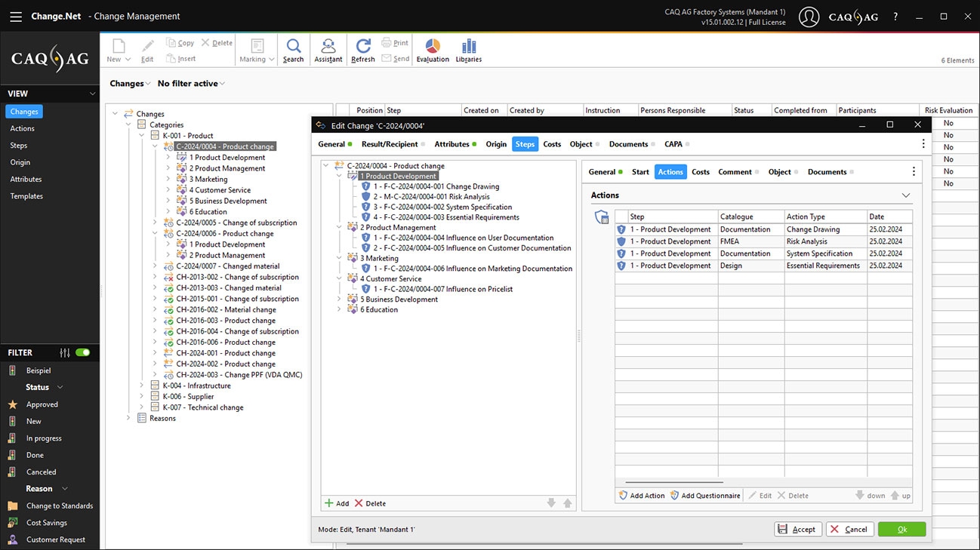Select the 3 Marketing step in dialog tree
The image size is (980, 550).
[x=381, y=258]
